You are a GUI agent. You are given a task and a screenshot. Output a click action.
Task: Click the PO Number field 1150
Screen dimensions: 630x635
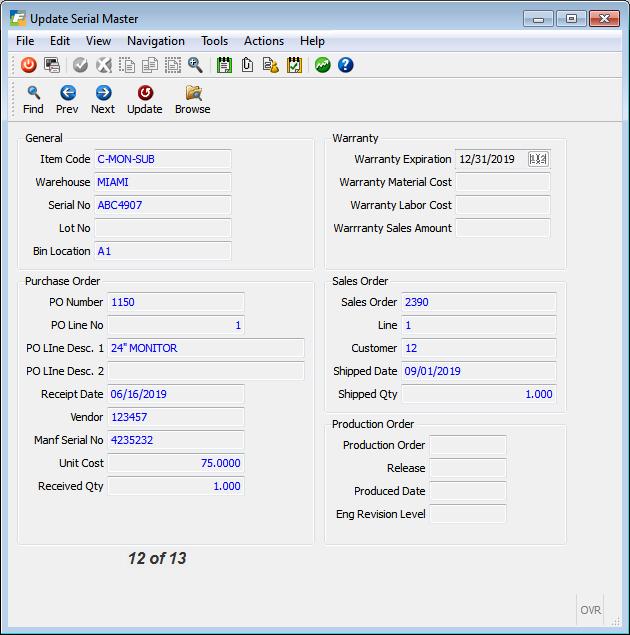point(176,302)
